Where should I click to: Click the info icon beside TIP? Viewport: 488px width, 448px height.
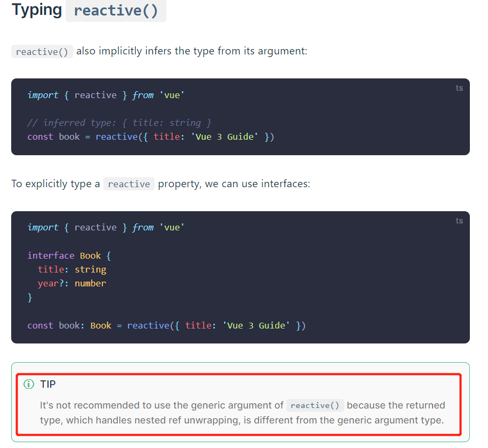point(28,384)
